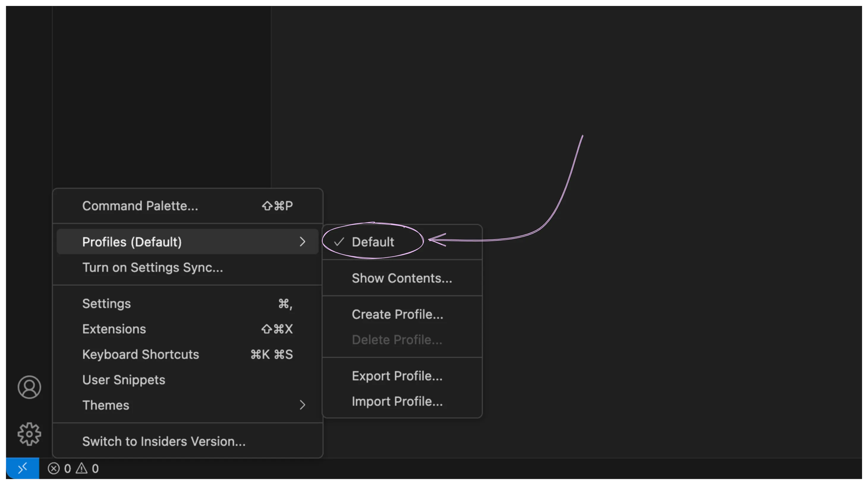Screen dimensions: 868x485
Task: Click the Manage gear icon
Action: 29,434
